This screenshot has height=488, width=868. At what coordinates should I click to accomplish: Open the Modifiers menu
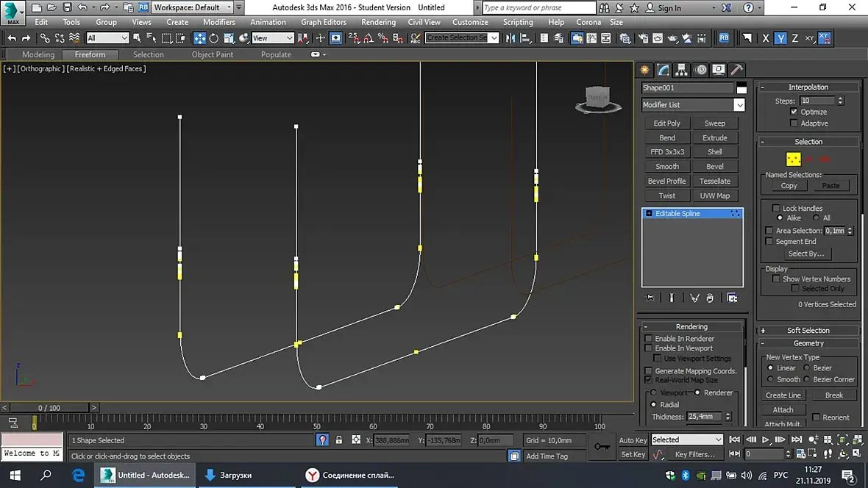tap(218, 22)
